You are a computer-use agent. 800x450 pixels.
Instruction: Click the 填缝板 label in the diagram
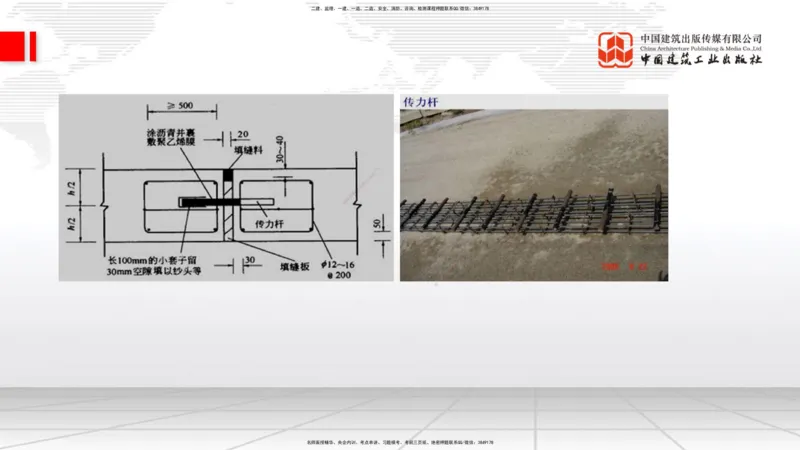coord(295,267)
